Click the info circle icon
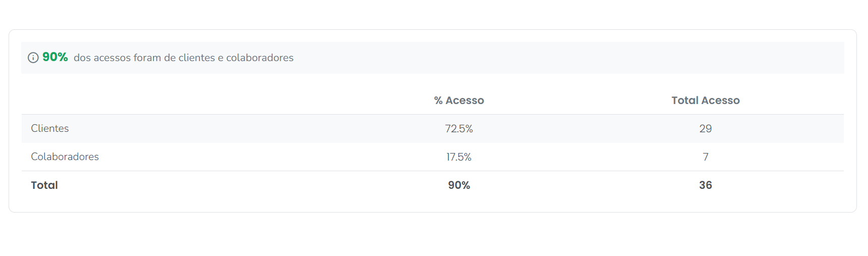The height and width of the screenshot is (256, 868). pyautogui.click(x=33, y=58)
